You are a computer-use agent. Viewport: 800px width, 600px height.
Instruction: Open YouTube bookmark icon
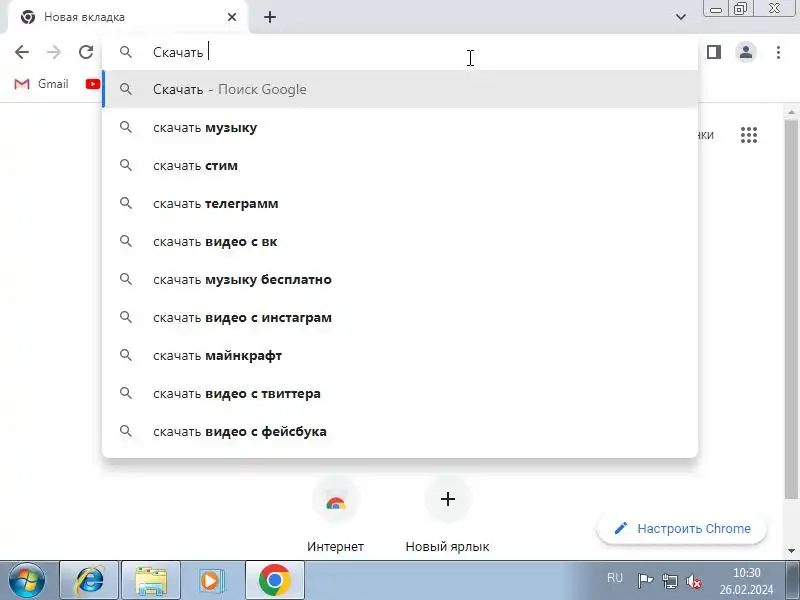tap(93, 84)
